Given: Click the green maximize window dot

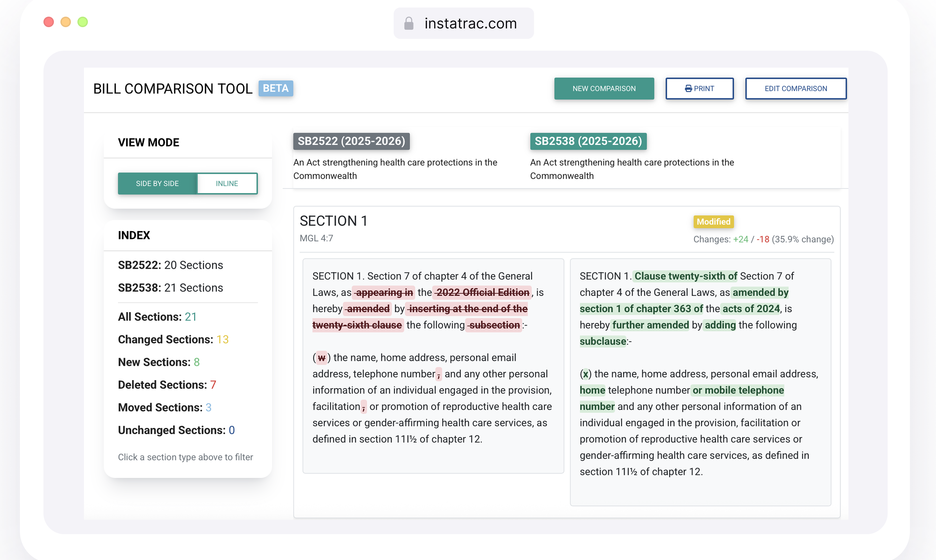Looking at the screenshot, I should (x=83, y=22).
